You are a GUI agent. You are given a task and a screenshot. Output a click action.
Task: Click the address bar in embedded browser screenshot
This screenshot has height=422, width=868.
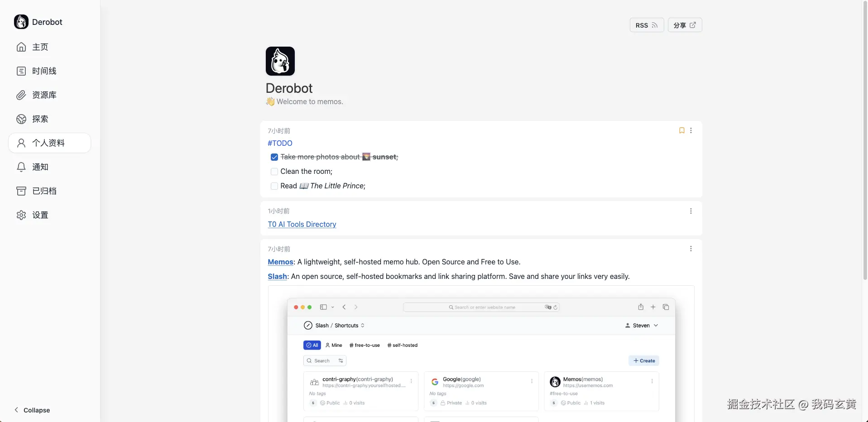(481, 307)
